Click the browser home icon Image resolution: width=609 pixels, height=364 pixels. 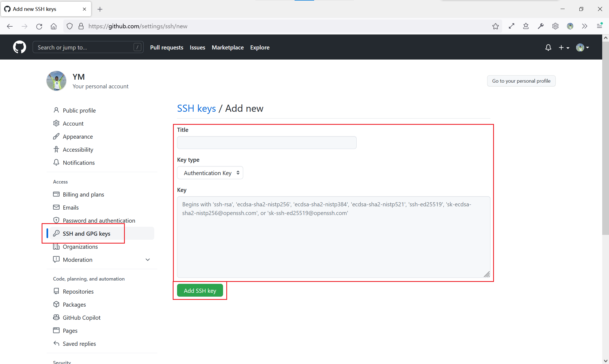tap(54, 26)
